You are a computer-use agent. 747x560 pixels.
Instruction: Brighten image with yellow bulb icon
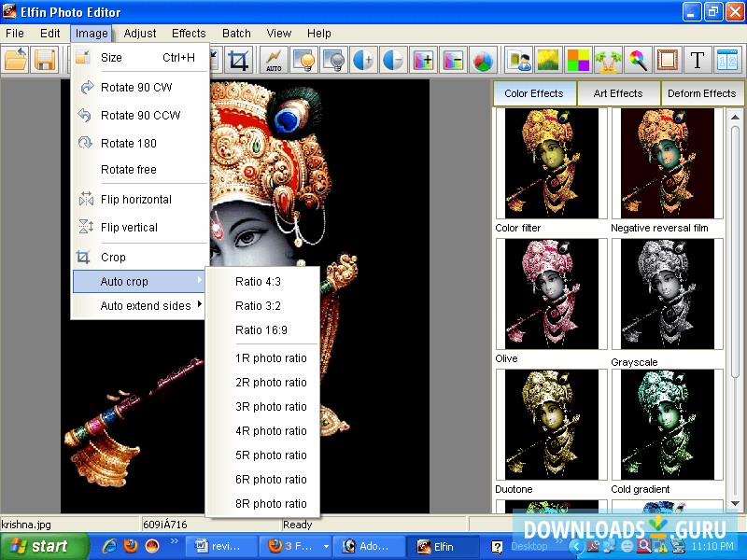pyautogui.click(x=304, y=60)
